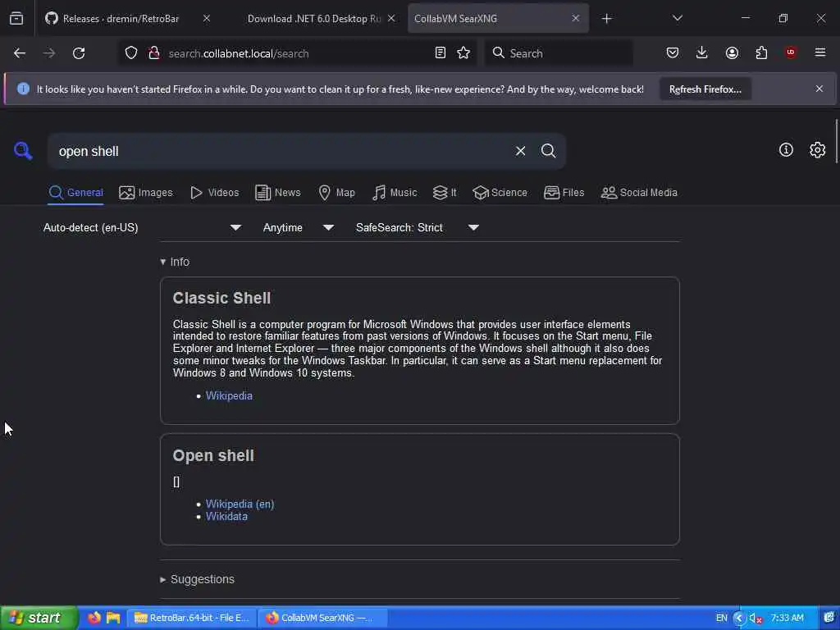The width and height of the screenshot is (840, 630).
Task: Submit the search with magnifier button
Action: 548,151
